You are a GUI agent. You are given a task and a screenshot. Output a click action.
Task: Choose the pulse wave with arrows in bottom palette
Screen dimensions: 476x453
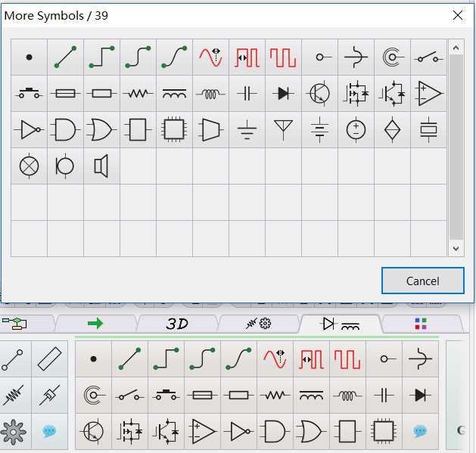[x=311, y=359]
